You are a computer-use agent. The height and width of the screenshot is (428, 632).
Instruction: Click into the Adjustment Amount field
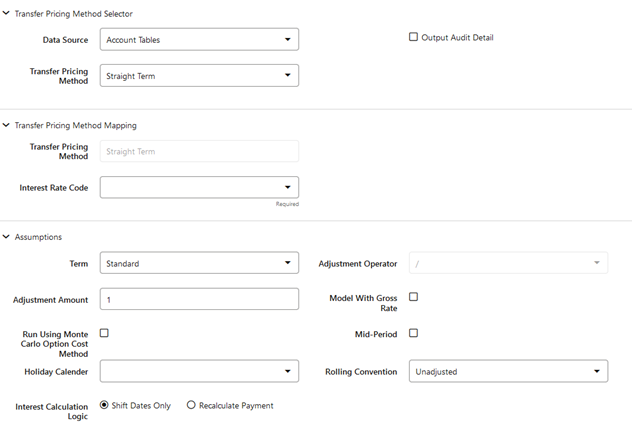tap(199, 299)
